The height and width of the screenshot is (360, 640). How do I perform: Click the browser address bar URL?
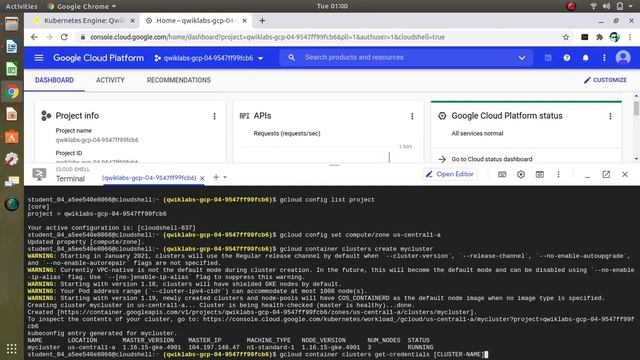coord(267,37)
